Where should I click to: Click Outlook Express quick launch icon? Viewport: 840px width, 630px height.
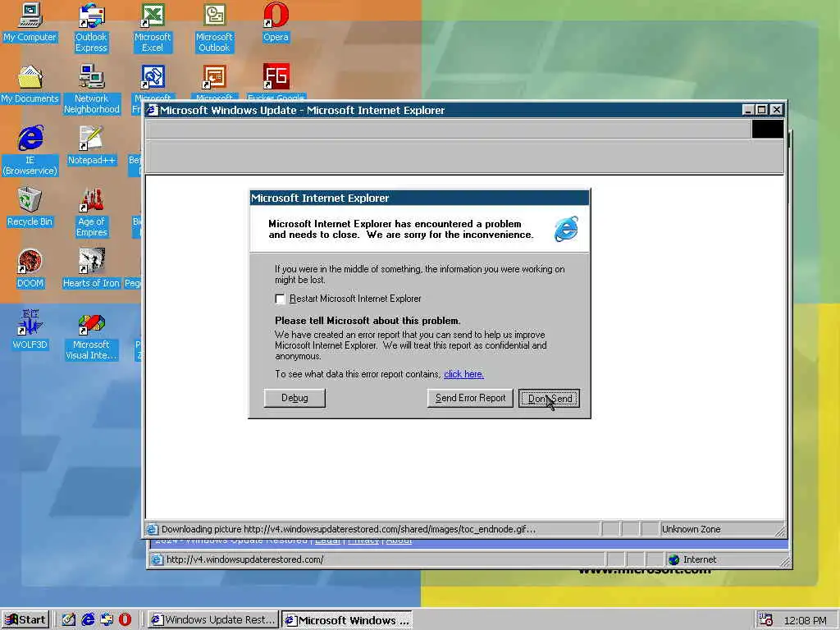click(106, 619)
